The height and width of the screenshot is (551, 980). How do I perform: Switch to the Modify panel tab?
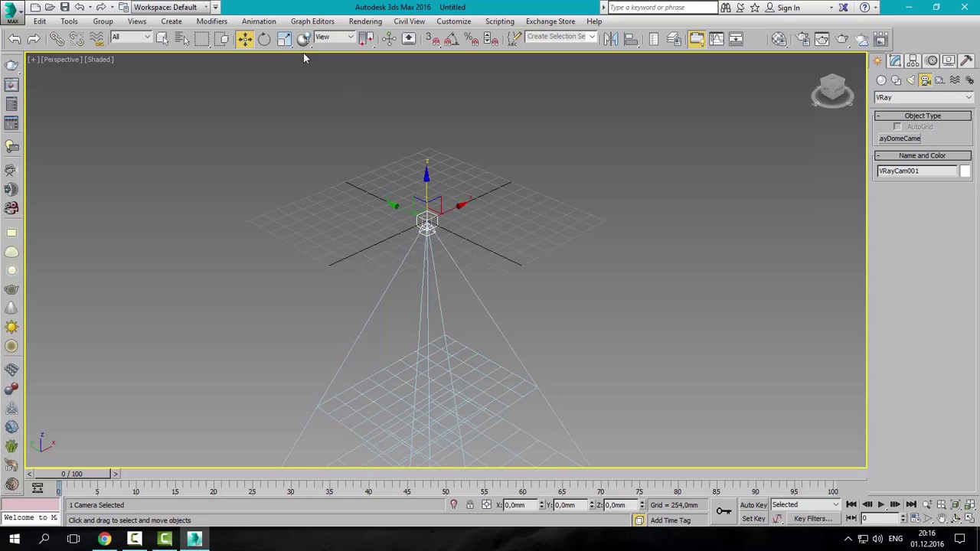896,60
